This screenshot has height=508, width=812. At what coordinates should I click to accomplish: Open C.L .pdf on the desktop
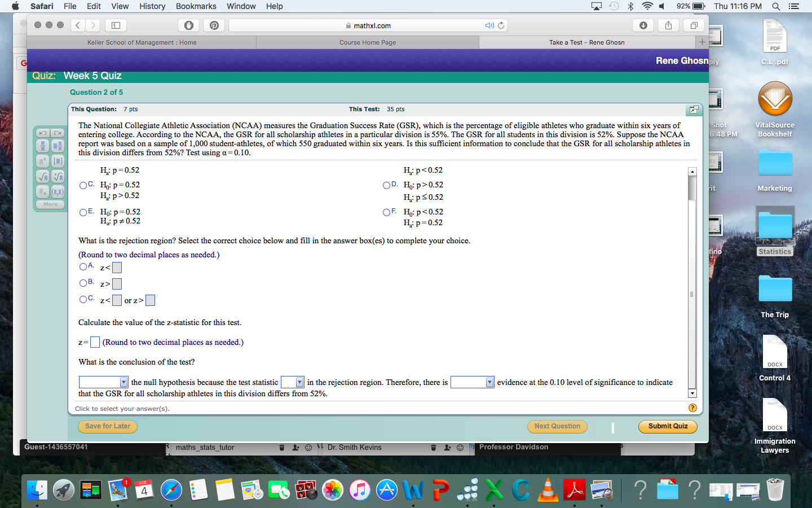coord(775,42)
